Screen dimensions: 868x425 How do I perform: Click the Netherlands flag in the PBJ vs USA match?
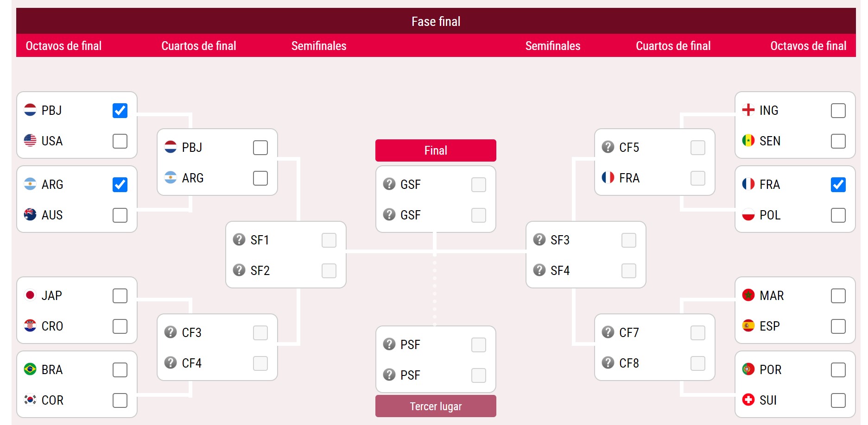[x=30, y=110]
